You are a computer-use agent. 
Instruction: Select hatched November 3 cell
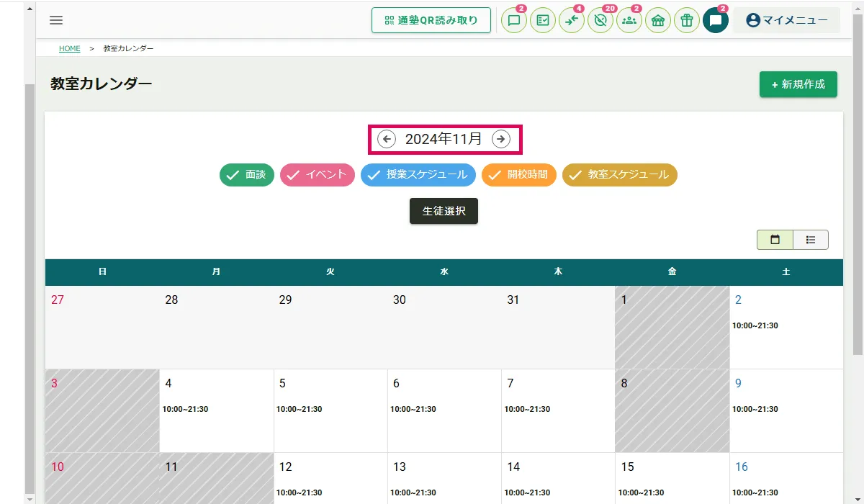click(102, 411)
